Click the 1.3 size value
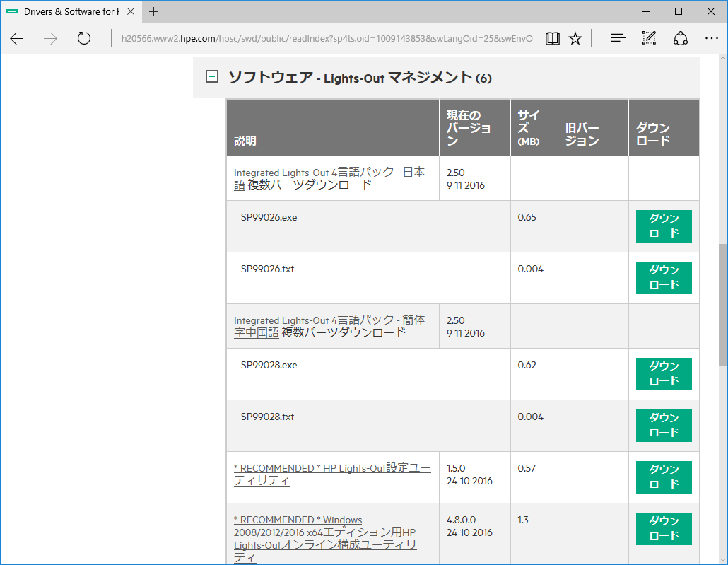Viewport: 728px width, 565px height. pyautogui.click(x=523, y=520)
